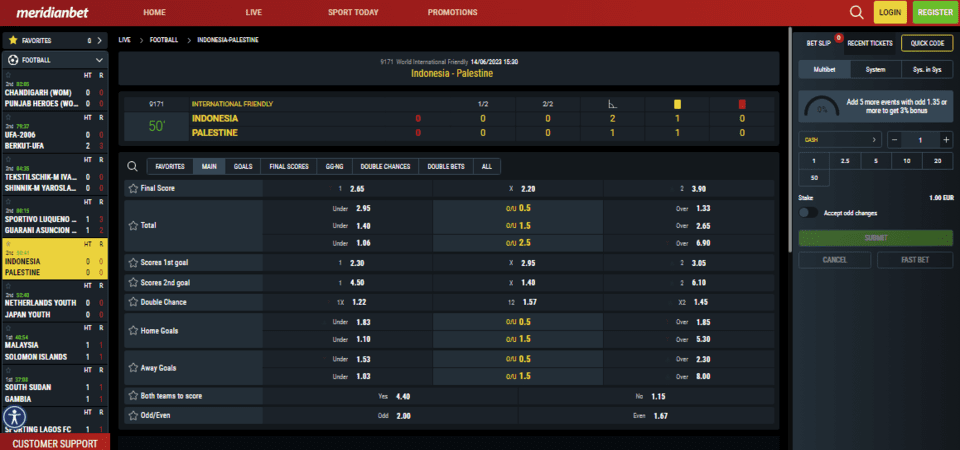Star the Home Goals market
Viewport: 960px width, 450px height.
pyautogui.click(x=133, y=330)
